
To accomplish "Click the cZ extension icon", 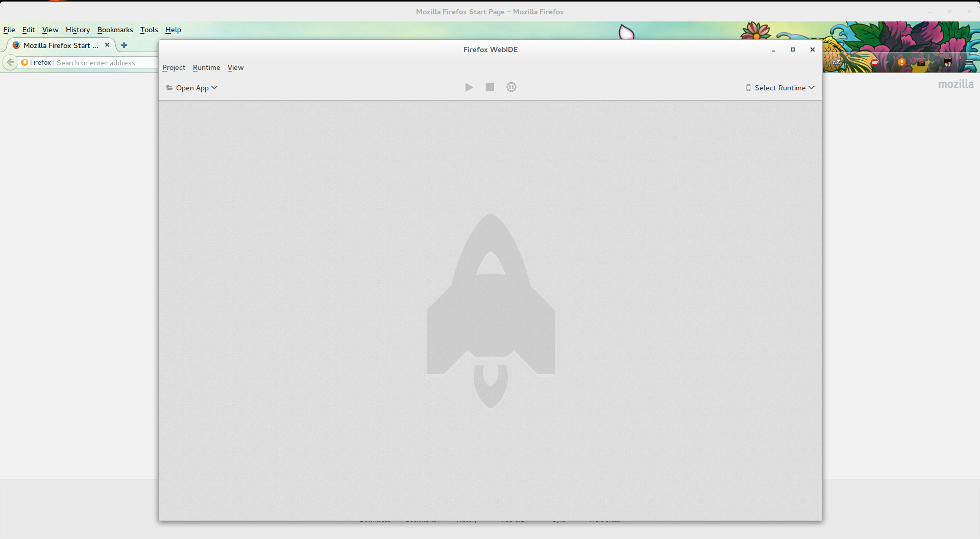I will [x=836, y=62].
